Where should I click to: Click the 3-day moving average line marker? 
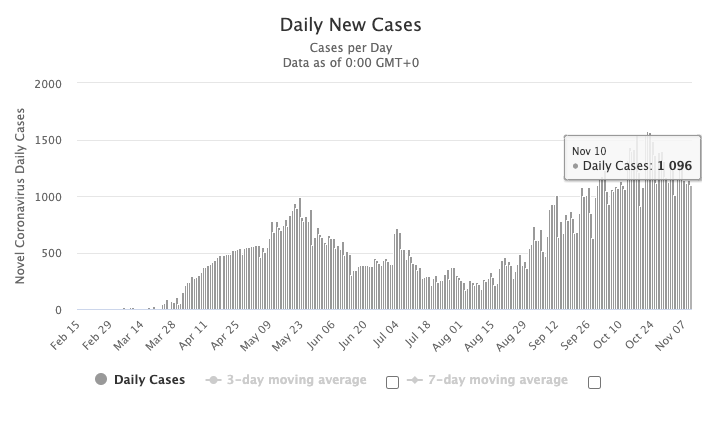click(212, 380)
